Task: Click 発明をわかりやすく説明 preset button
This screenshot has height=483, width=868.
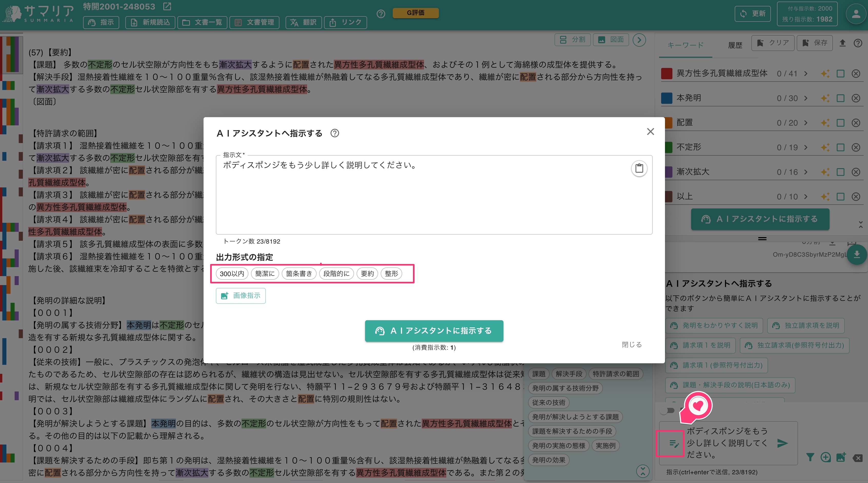Action: 714,326
